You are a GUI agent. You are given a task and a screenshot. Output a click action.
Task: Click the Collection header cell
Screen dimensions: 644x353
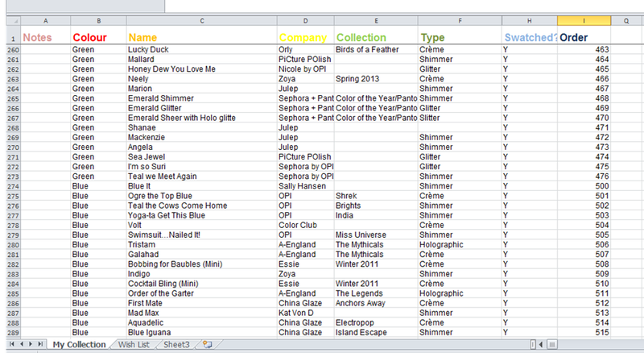[x=376, y=35]
